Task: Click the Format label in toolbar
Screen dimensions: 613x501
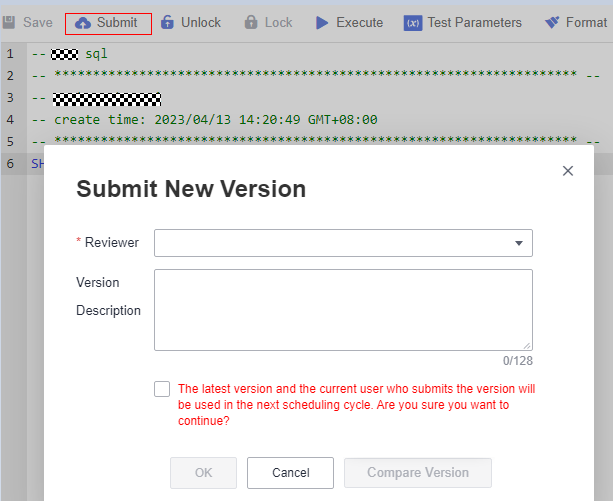Action: (x=586, y=23)
